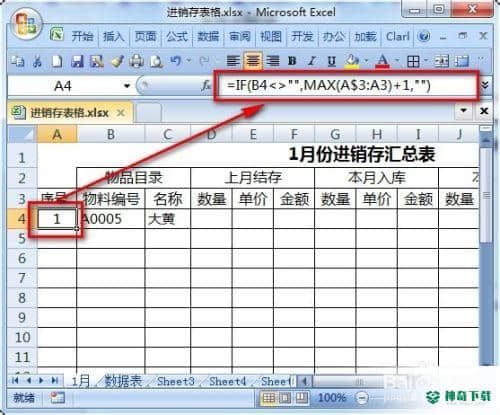Toggle Underline formatting
Screen dimensions: 500x415
click(331, 61)
